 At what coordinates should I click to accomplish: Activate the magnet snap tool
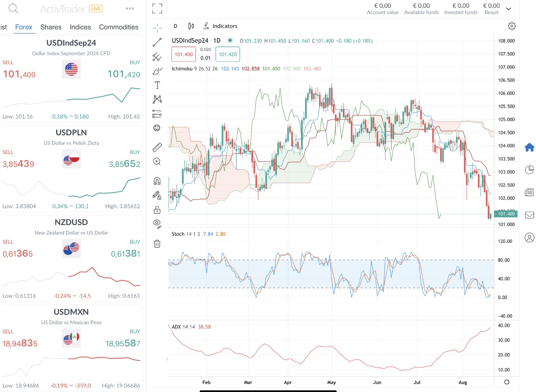pos(157,181)
